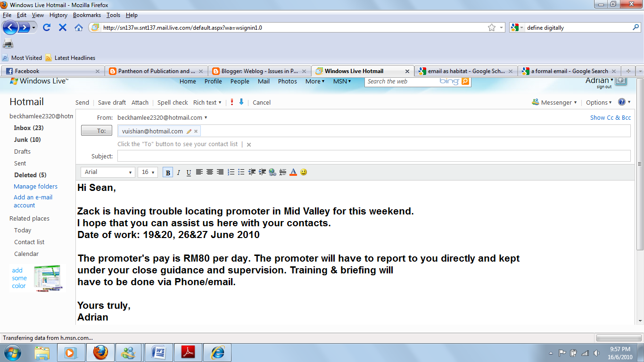Open Inbox (23) folder

(x=29, y=128)
